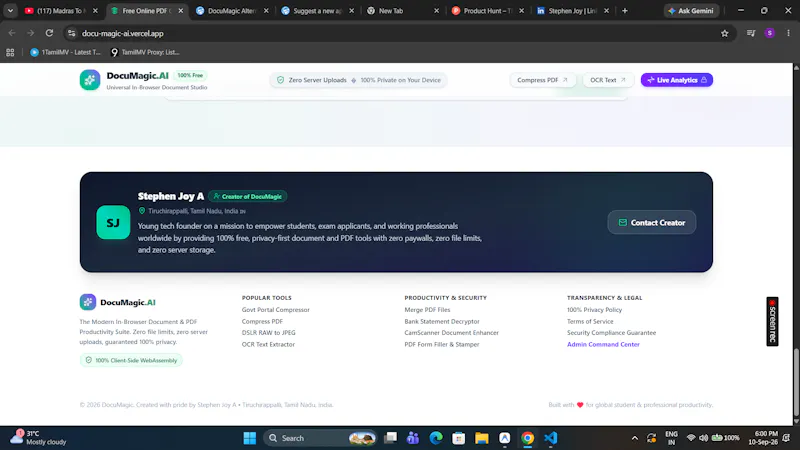Image resolution: width=800 pixels, height=450 pixels.
Task: Bookmark this page with the star icon
Action: click(x=724, y=33)
